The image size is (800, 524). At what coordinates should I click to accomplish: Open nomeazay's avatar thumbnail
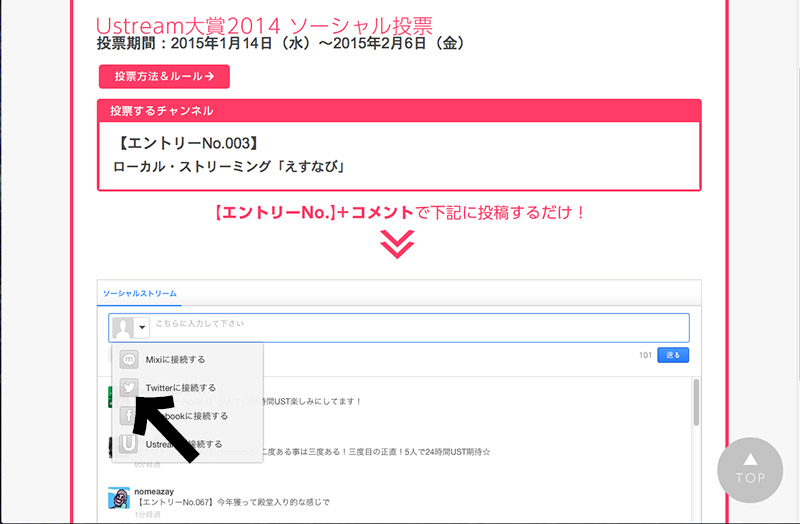118,498
